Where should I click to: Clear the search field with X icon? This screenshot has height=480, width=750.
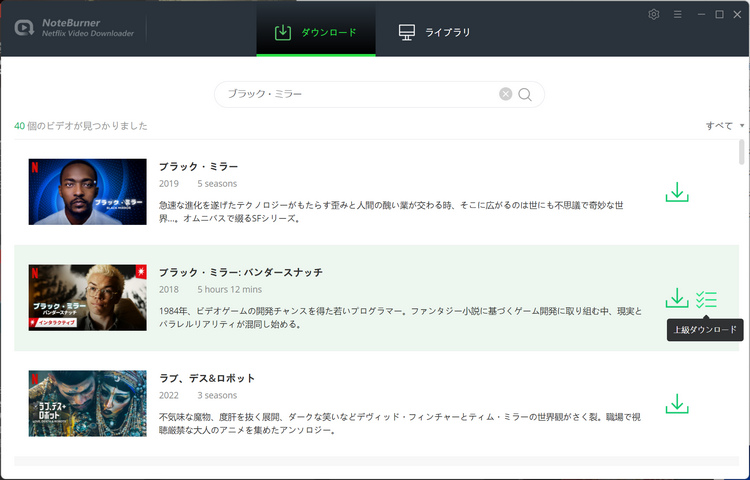point(505,94)
